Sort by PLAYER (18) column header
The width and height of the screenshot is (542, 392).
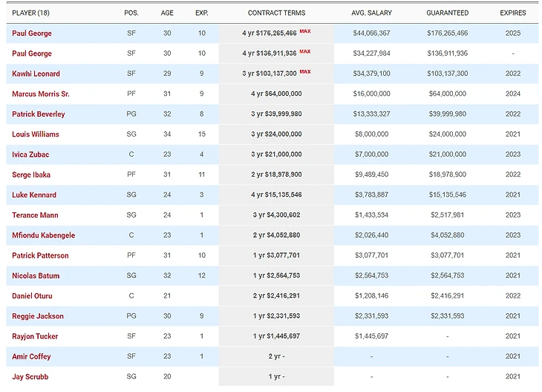tap(30, 13)
